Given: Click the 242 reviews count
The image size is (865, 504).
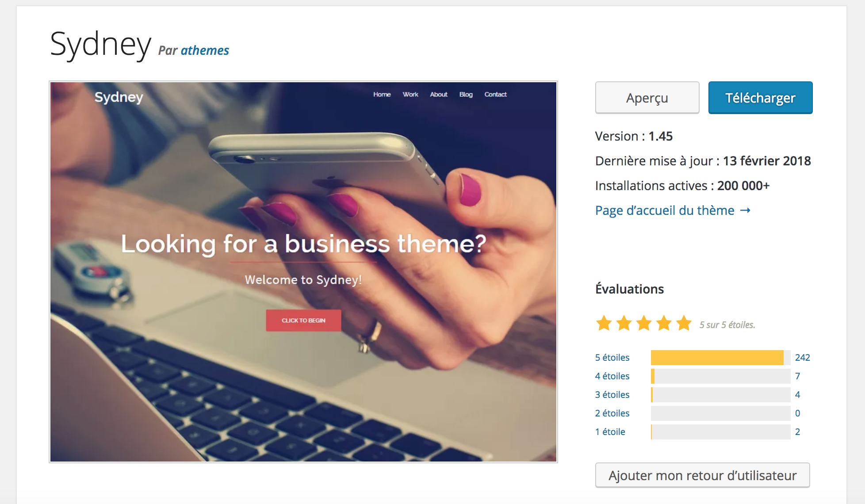Looking at the screenshot, I should (x=802, y=357).
